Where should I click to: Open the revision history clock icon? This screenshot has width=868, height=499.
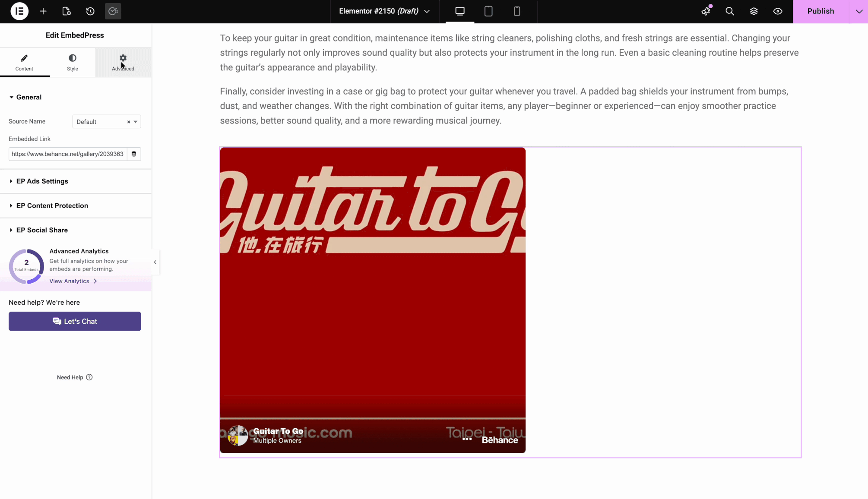[x=90, y=11]
